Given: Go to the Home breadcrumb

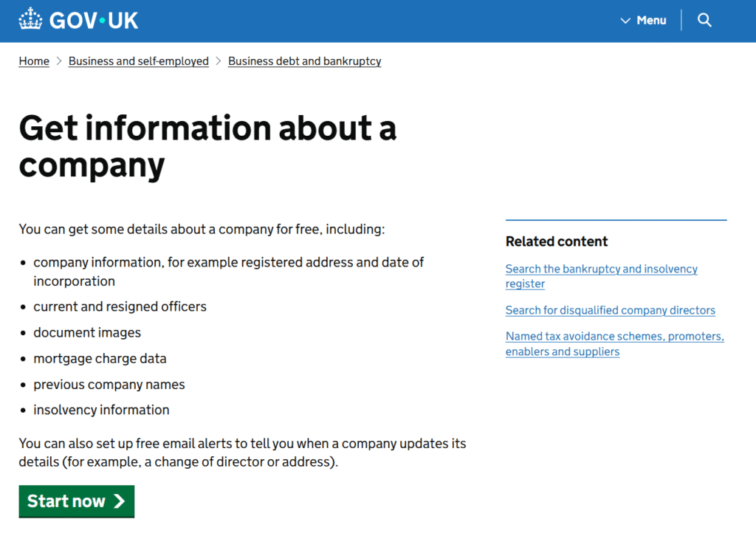Looking at the screenshot, I should click(x=34, y=61).
